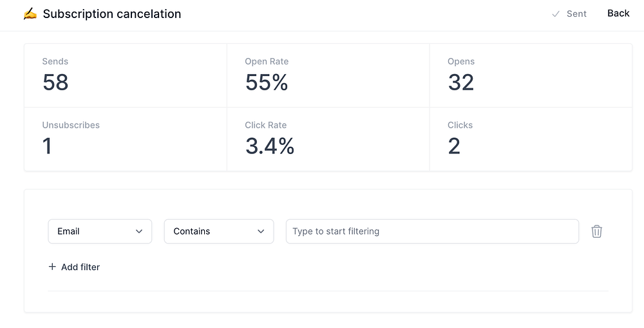Click the writing hand emoji icon

pos(30,14)
